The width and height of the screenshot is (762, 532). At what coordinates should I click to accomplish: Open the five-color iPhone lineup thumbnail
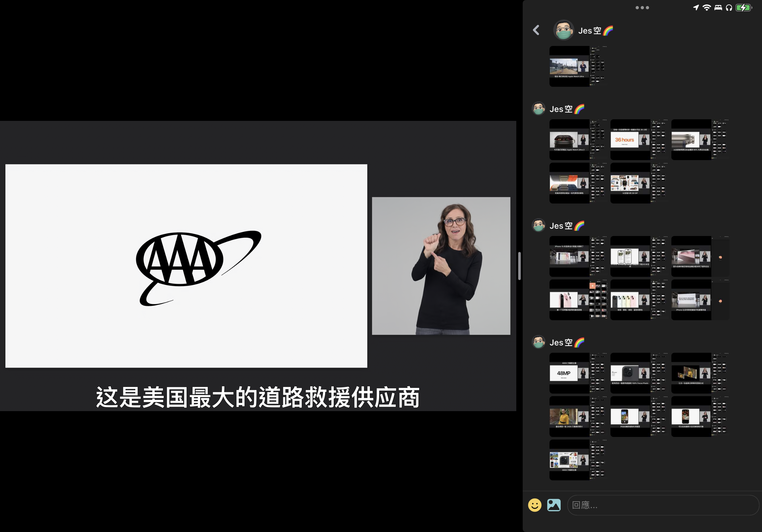point(639,300)
